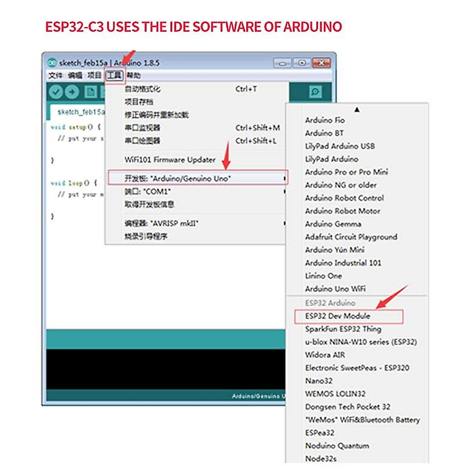Screen dimensions: 476x476
Task: Switch to the sketch_feb15a tab
Action: pyautogui.click(x=79, y=112)
